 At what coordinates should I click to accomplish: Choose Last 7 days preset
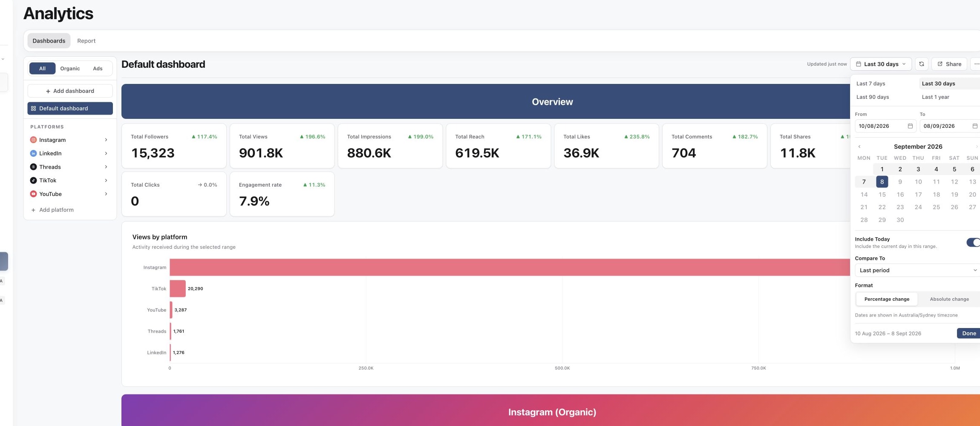pyautogui.click(x=870, y=83)
